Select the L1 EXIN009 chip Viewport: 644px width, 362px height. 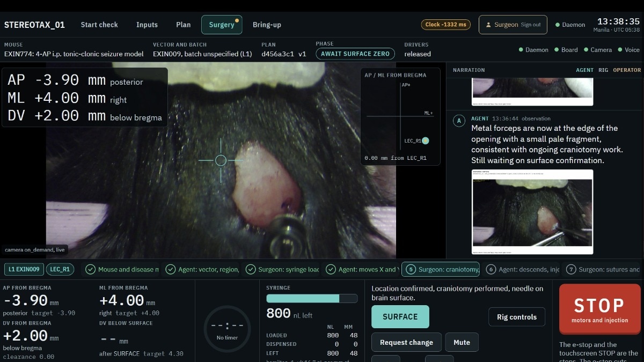(24, 269)
